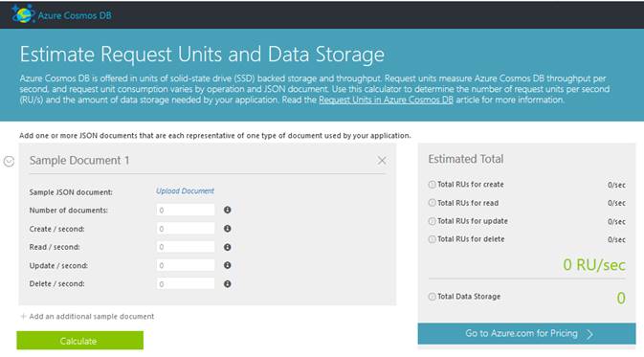Select the 0/sec value for Total RUs for delete
Image resolution: width=644 pixels, height=357 pixels.
coord(616,239)
